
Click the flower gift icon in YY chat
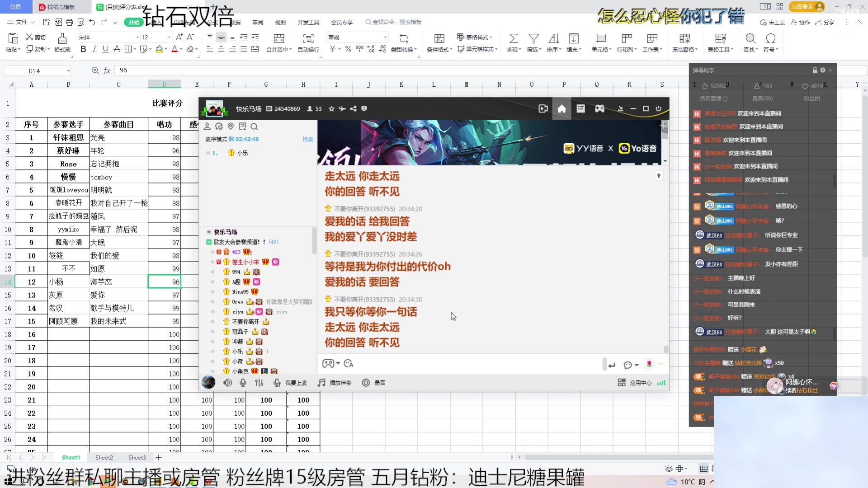click(x=649, y=364)
